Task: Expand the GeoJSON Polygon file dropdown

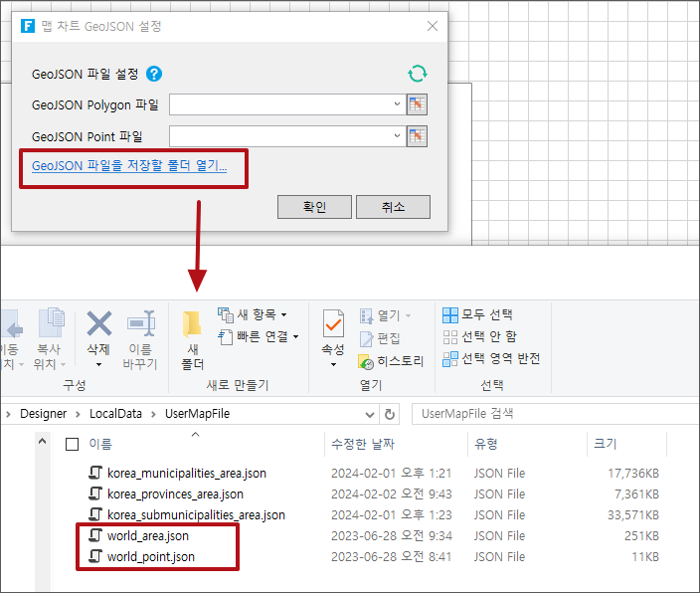Action: pyautogui.click(x=396, y=103)
